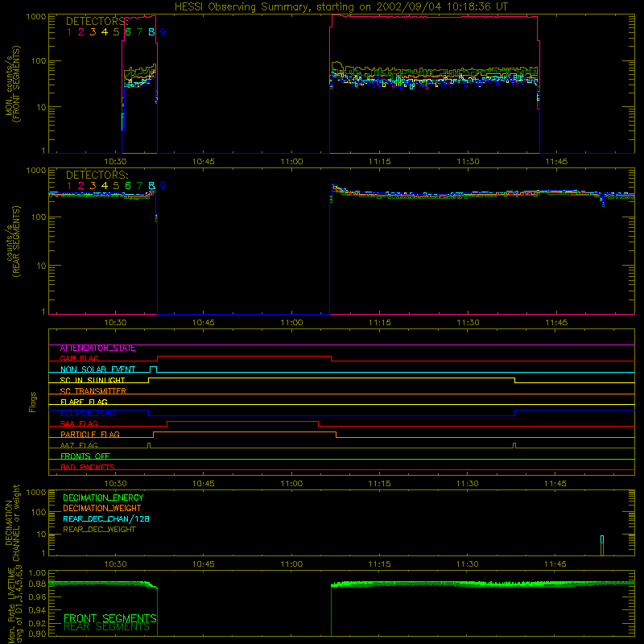This screenshot has height=644, width=644.
Task: Click the 0.98 livetime axis value
Action: (x=37, y=584)
